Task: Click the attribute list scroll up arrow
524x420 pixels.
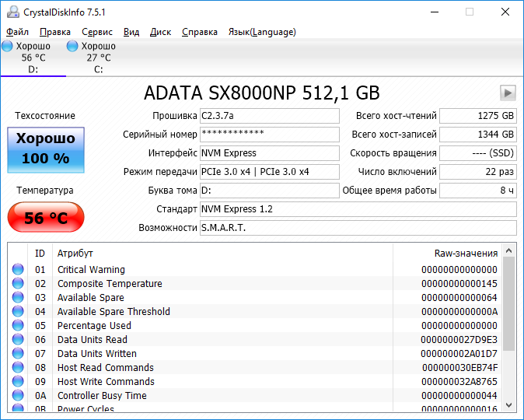Action: pos(509,250)
